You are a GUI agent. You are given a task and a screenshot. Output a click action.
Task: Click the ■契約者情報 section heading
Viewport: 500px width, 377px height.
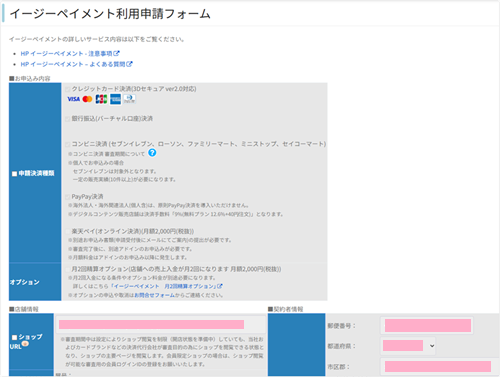(285, 309)
